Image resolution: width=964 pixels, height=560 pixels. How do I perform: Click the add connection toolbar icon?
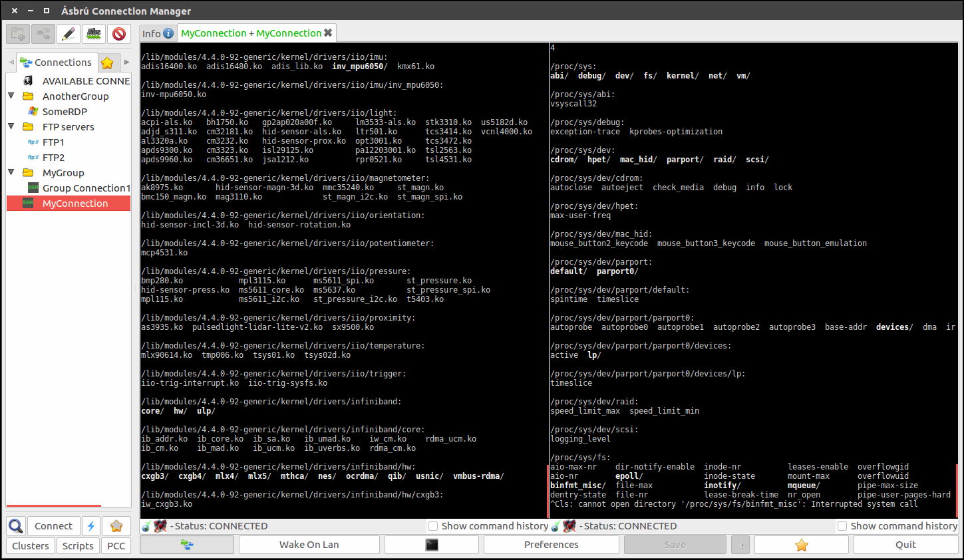tap(19, 34)
